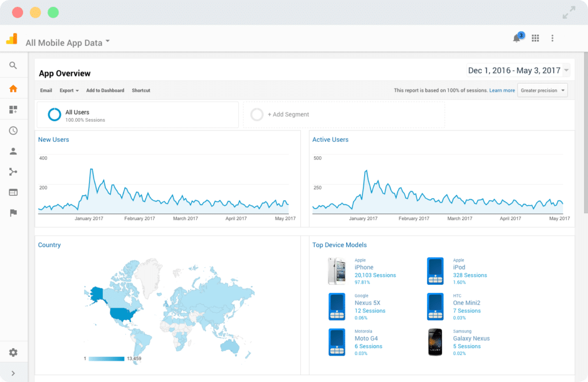This screenshot has height=382, width=588.
Task: Open the Behavior reports section
Action: click(x=13, y=192)
